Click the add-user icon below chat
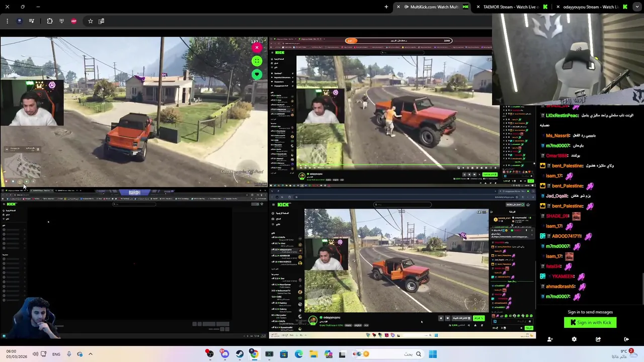 pyautogui.click(x=549, y=339)
